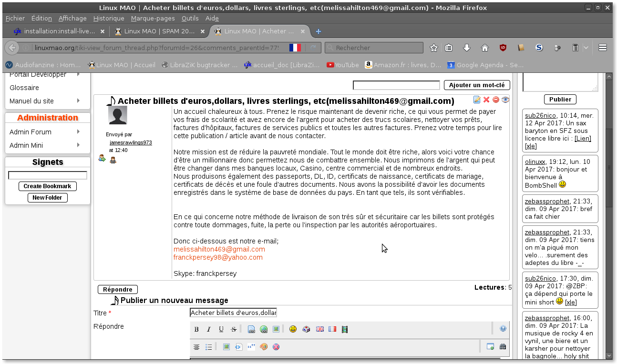The image size is (617, 364).
Task: Open the Fichier menu
Action: click(x=15, y=18)
